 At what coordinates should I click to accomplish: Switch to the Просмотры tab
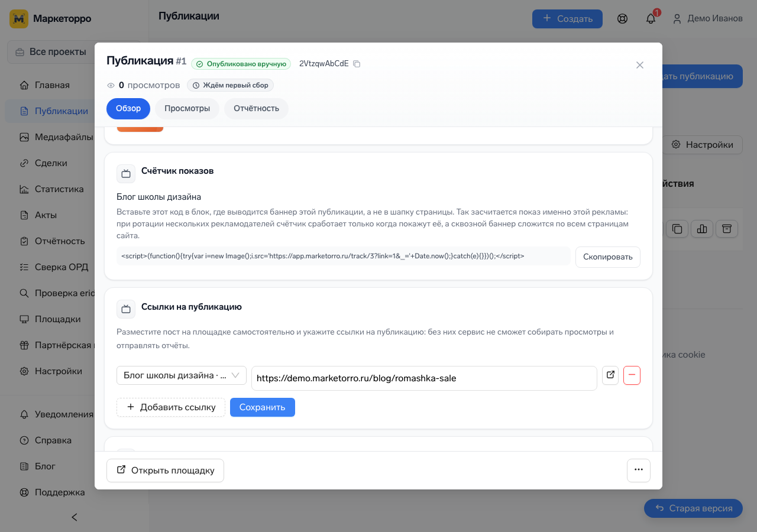pos(187,109)
